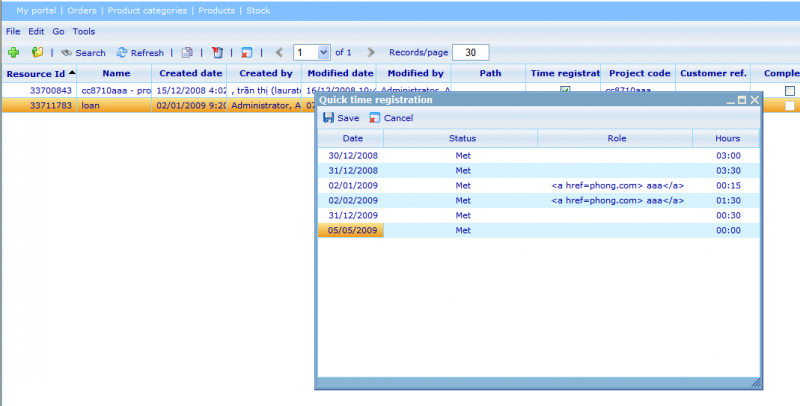This screenshot has width=800, height=406.
Task: Go to the previous page arrow
Action: [279, 52]
